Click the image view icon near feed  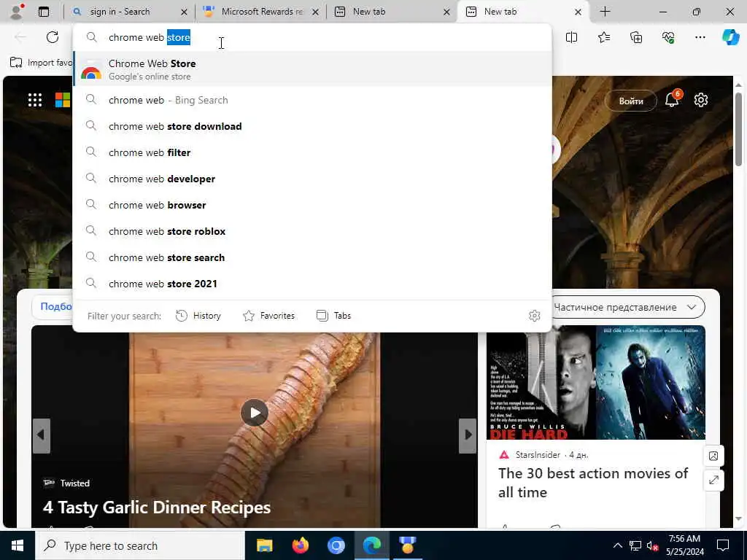pyautogui.click(x=713, y=456)
